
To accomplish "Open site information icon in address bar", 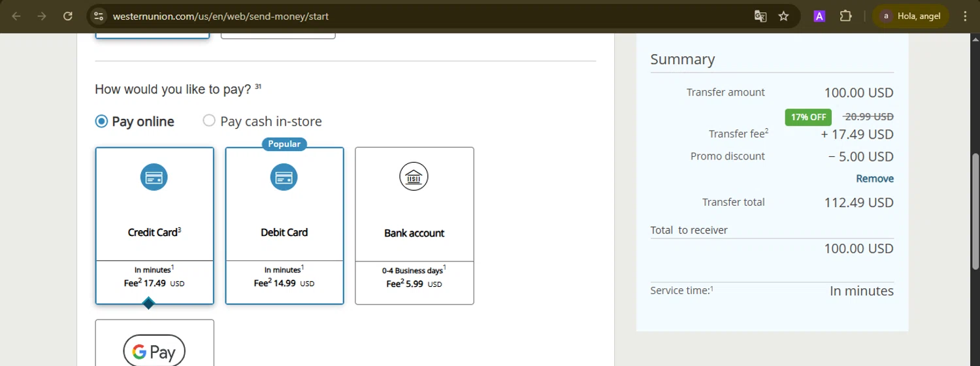I will [x=98, y=16].
